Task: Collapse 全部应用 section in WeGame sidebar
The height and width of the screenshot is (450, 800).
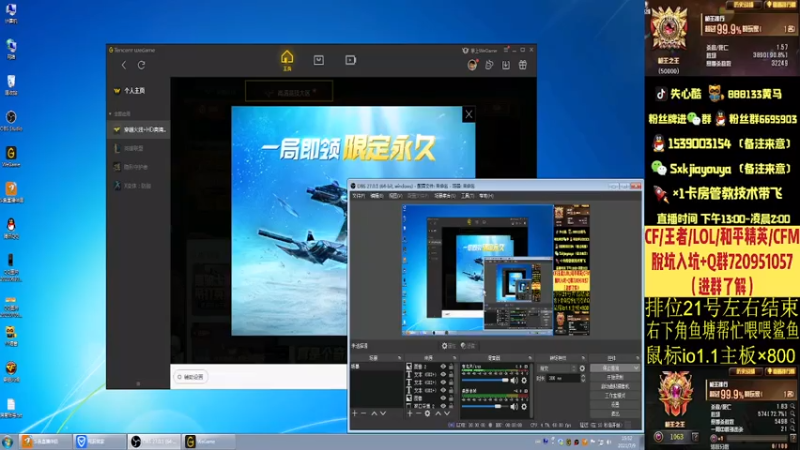Action: pyautogui.click(x=110, y=114)
